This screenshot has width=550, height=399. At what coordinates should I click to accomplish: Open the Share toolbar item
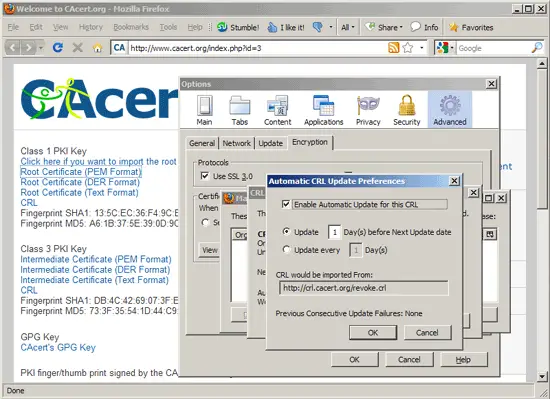[383, 27]
